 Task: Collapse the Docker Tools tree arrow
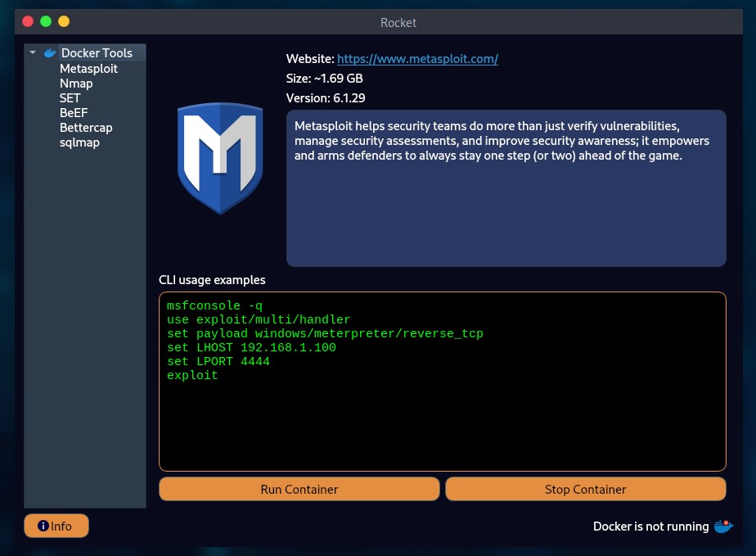33,52
